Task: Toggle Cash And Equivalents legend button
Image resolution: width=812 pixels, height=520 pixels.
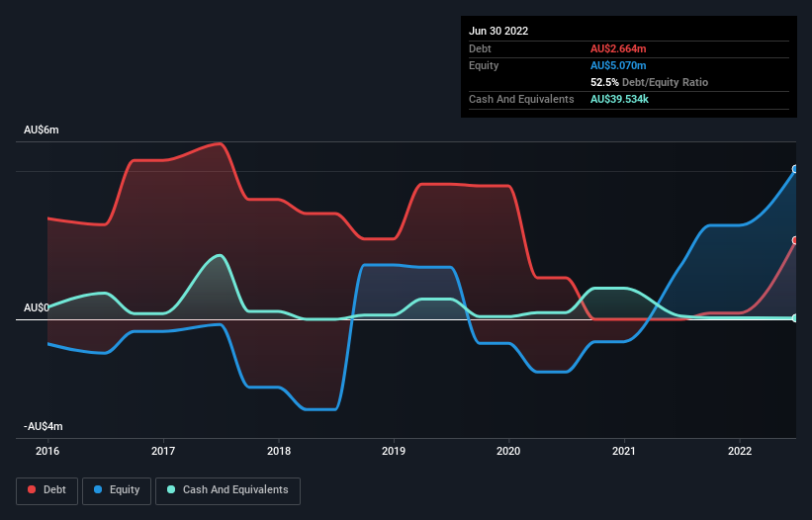Action: pos(227,490)
